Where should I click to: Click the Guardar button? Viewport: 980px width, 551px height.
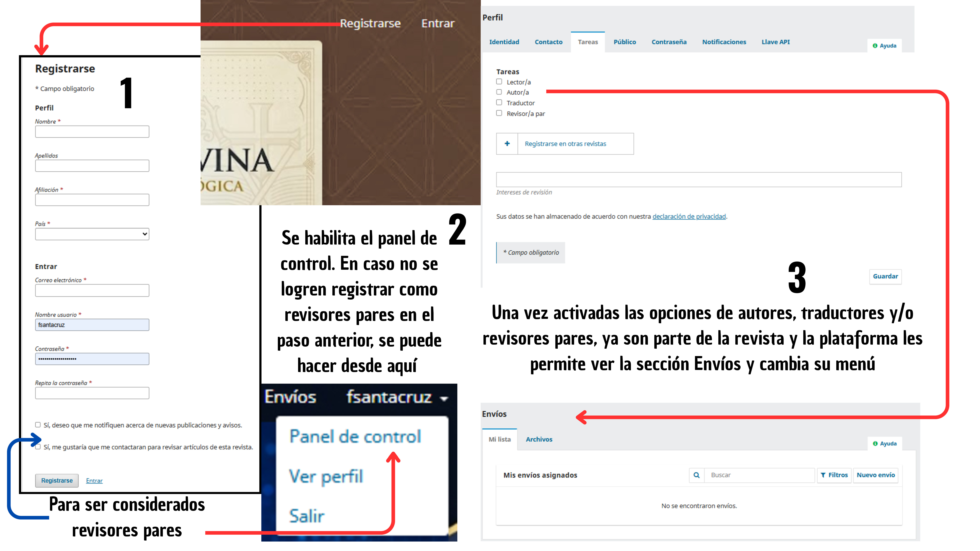885,276
